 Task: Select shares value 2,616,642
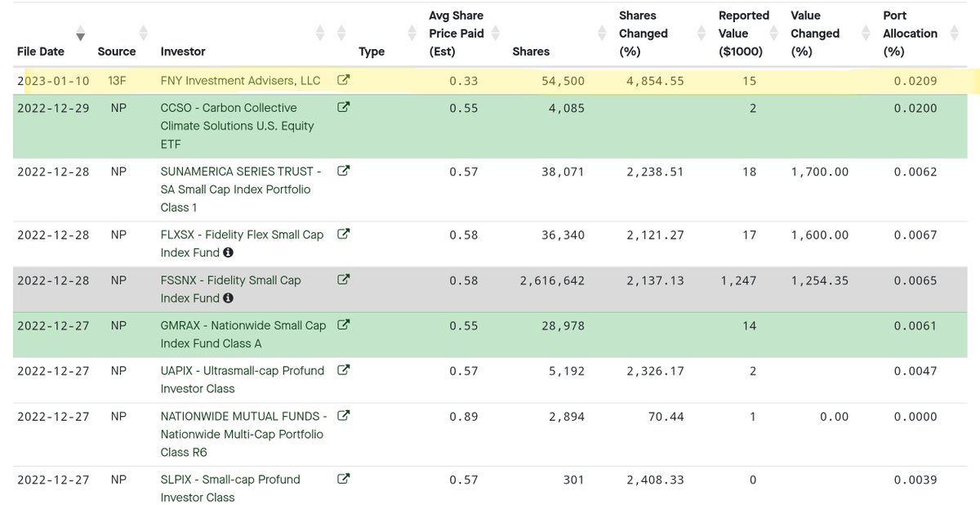pos(552,280)
